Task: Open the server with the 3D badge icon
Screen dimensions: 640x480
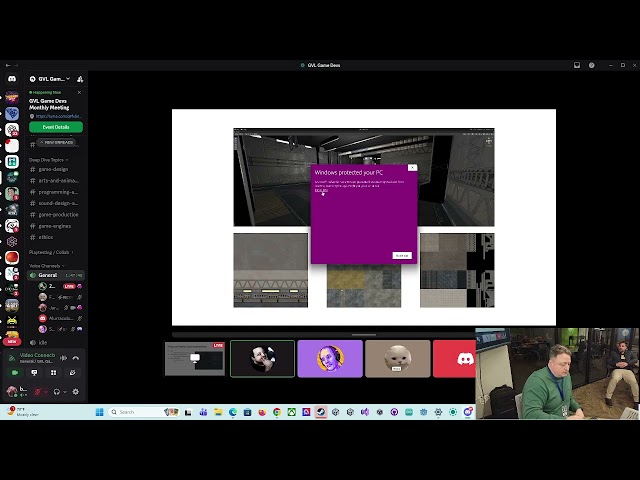Action: [x=12, y=130]
